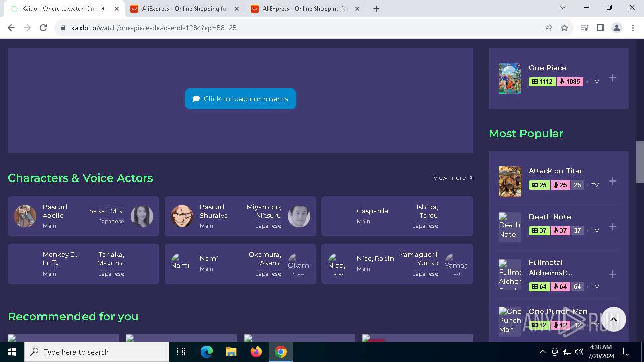
Task: Click taskbar search box
Action: (x=97, y=352)
